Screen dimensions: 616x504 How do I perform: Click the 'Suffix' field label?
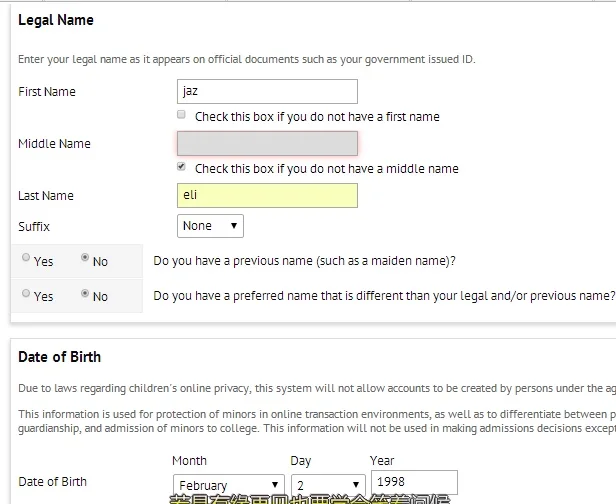pyautogui.click(x=34, y=226)
